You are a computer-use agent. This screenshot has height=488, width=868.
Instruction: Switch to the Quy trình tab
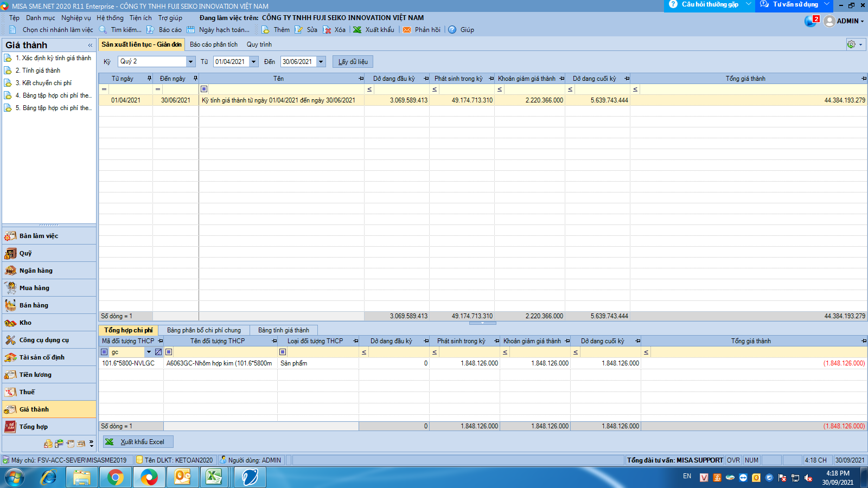pos(259,44)
